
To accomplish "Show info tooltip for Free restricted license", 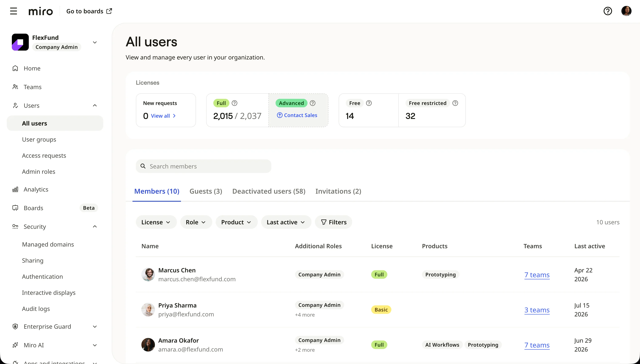I will point(455,103).
